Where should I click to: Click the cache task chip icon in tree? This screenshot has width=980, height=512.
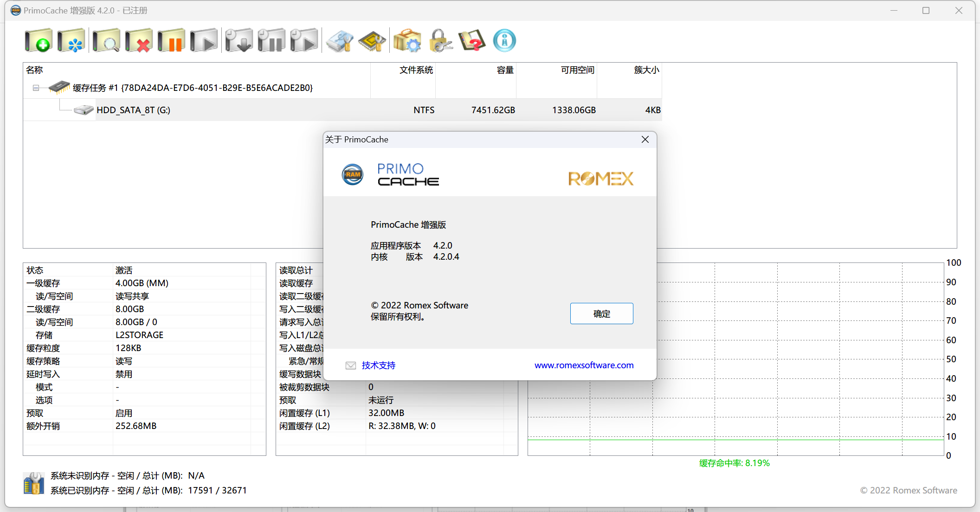59,87
